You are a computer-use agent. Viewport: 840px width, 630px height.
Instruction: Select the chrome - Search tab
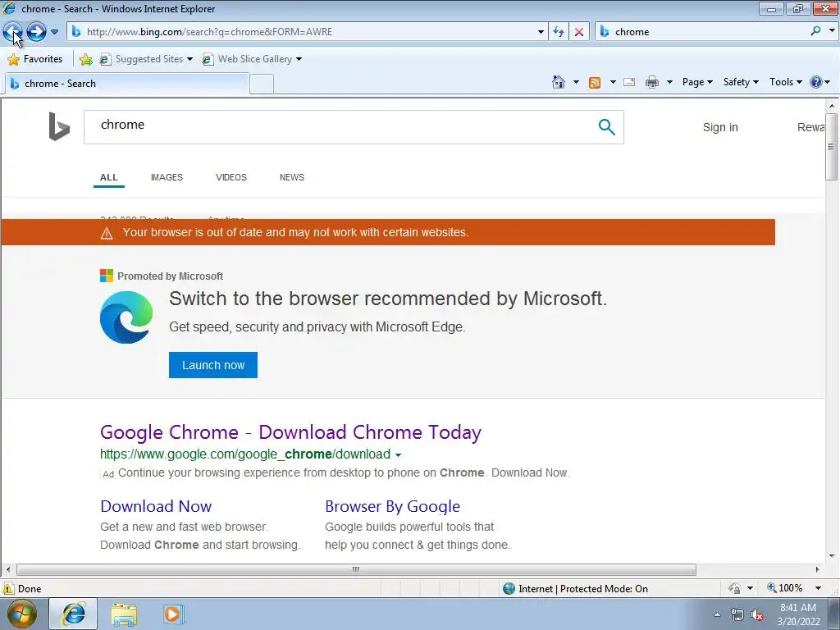click(127, 84)
